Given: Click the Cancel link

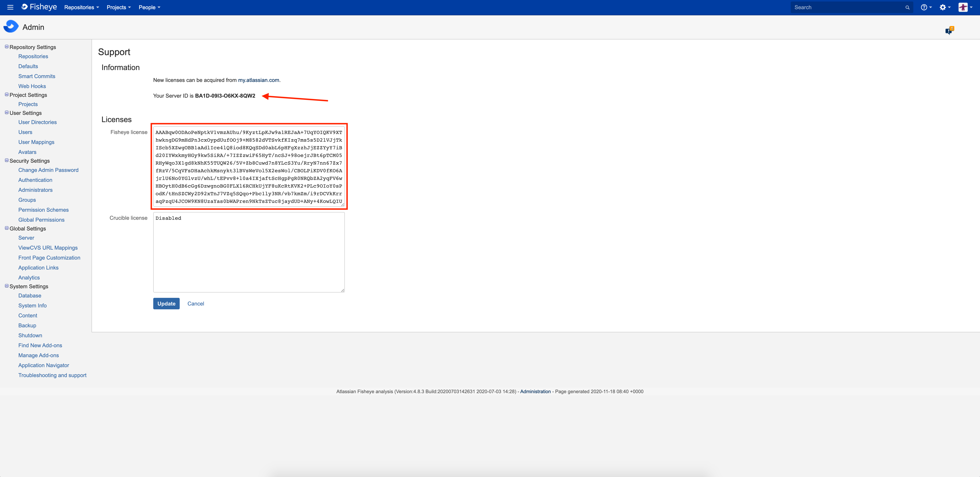Looking at the screenshot, I should [x=196, y=304].
